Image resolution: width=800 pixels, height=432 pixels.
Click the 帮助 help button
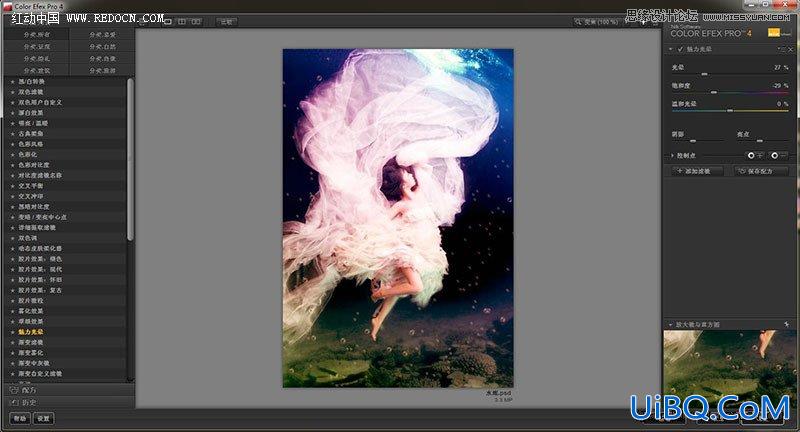[x=20, y=419]
